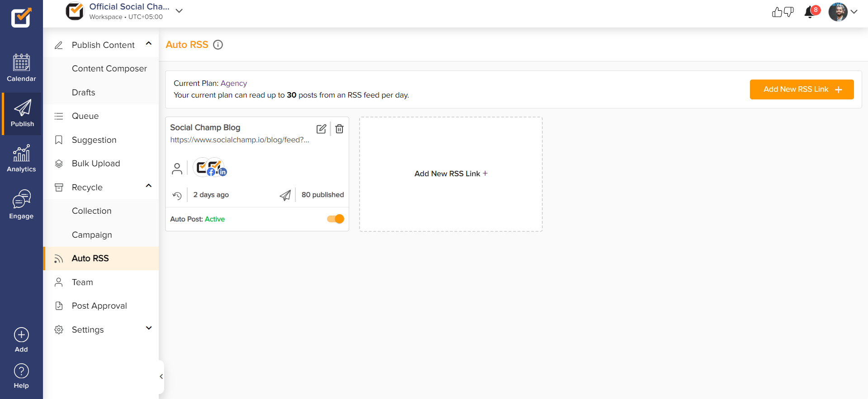
Task: Open the workspace switcher dropdown chevron
Action: click(179, 11)
